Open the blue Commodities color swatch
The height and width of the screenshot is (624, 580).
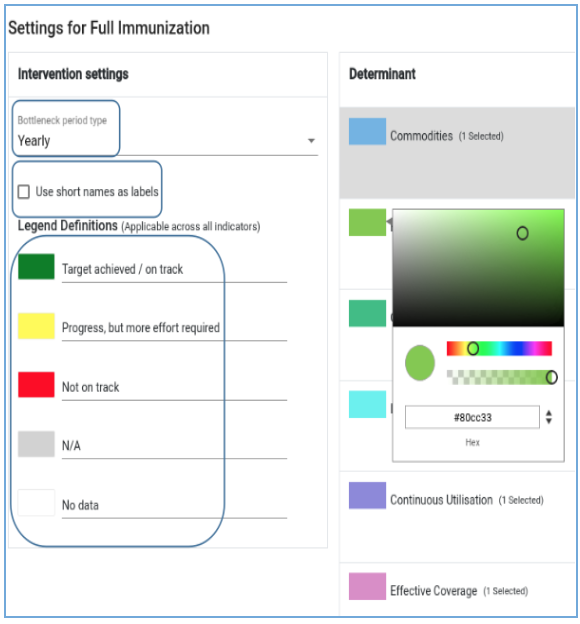(x=367, y=131)
